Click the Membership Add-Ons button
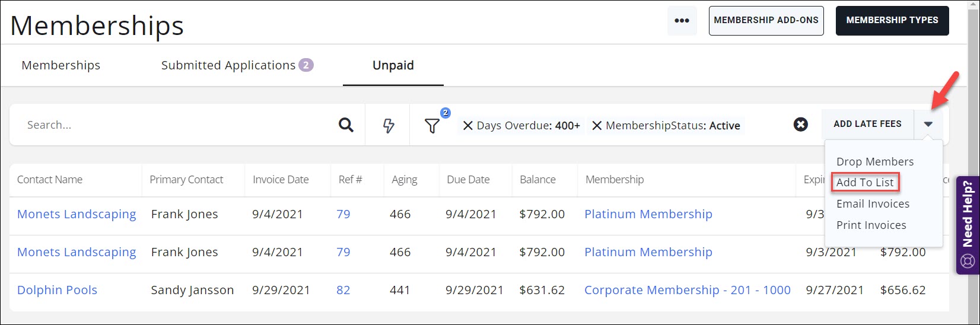980x325 pixels. click(x=766, y=21)
